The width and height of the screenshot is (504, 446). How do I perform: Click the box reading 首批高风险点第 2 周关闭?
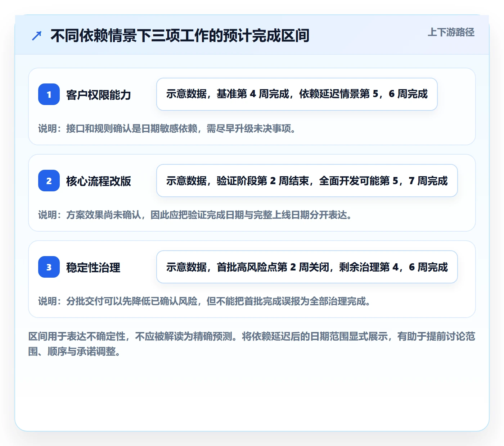coord(307,267)
